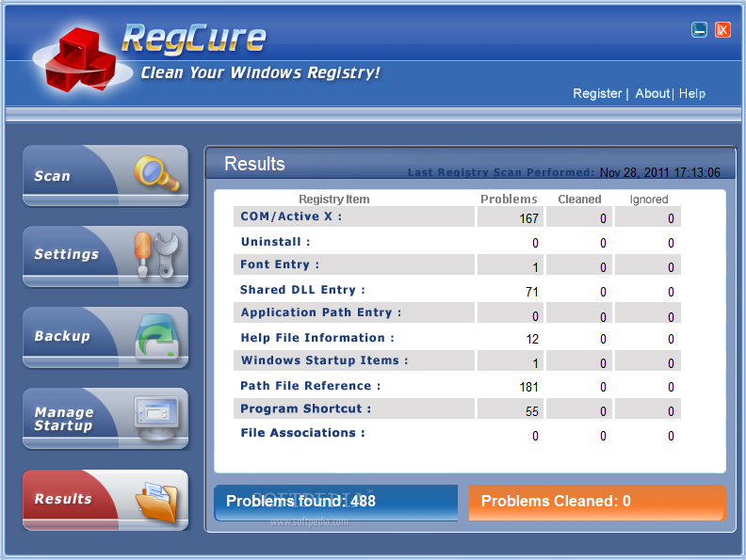746x560 pixels.
Task: Click the Problems column header
Action: [x=509, y=200]
